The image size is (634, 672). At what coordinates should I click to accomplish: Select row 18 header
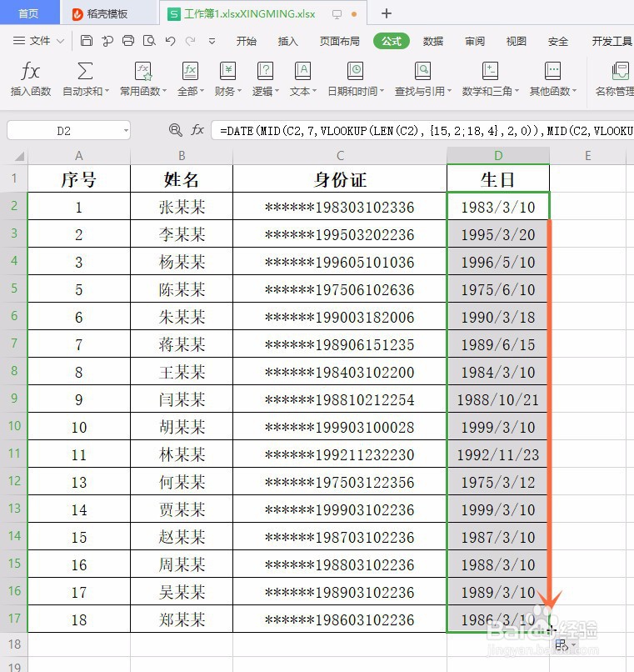point(14,644)
